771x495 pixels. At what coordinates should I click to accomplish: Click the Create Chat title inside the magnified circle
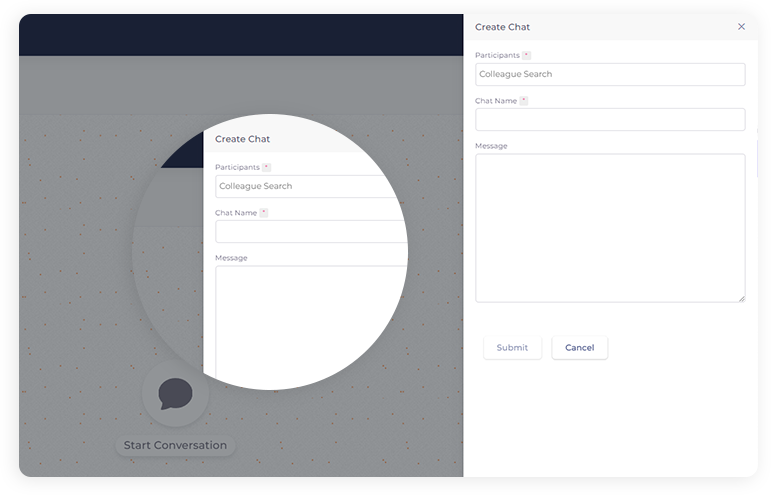coord(242,139)
